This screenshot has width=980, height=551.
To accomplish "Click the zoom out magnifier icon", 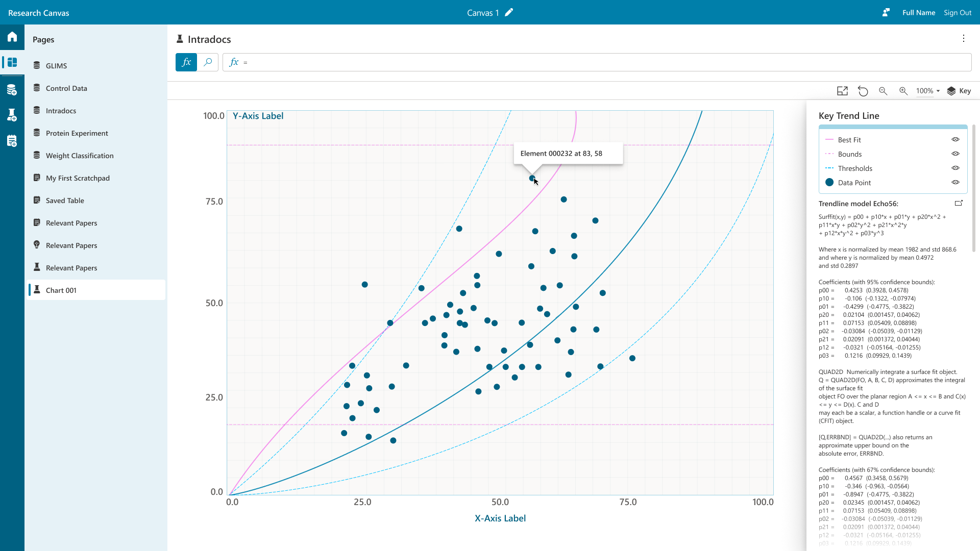I will coord(883,91).
